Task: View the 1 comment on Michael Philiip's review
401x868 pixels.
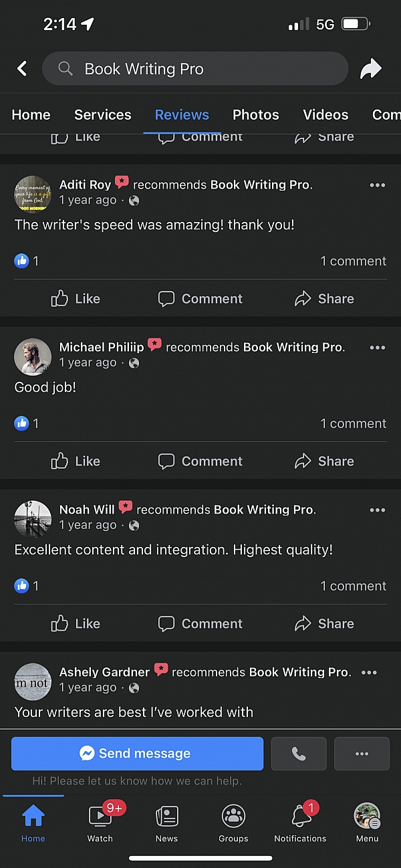Action: (x=354, y=423)
